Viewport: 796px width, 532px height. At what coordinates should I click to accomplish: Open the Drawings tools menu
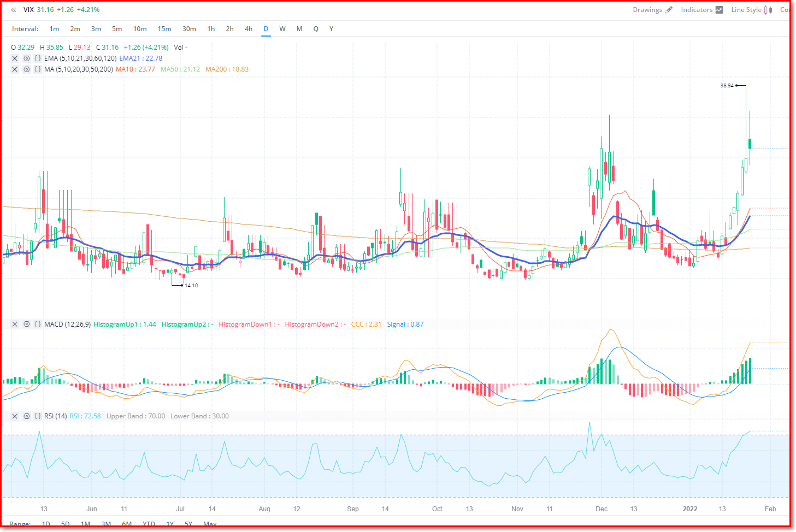tap(652, 10)
